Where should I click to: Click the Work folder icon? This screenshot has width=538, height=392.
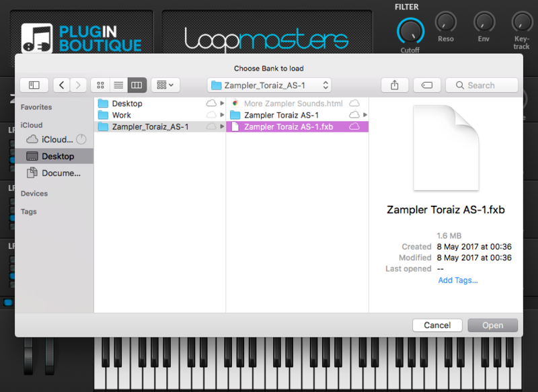103,115
